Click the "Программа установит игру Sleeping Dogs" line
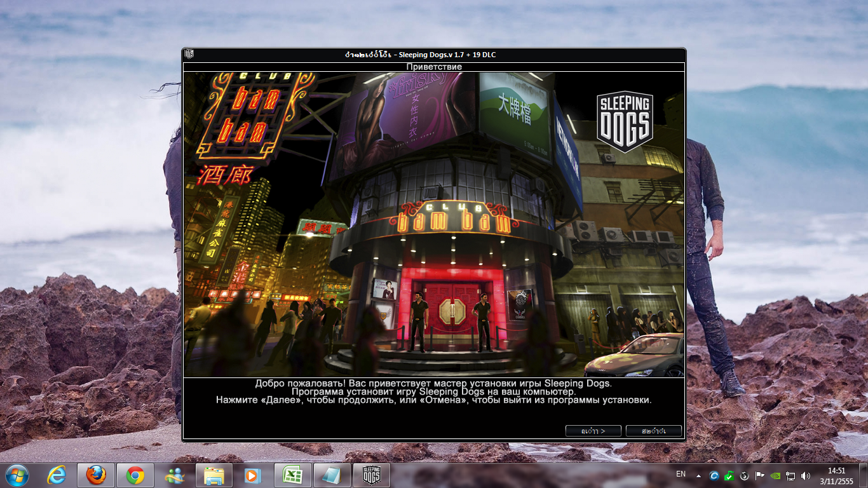868x488 pixels. 434,391
